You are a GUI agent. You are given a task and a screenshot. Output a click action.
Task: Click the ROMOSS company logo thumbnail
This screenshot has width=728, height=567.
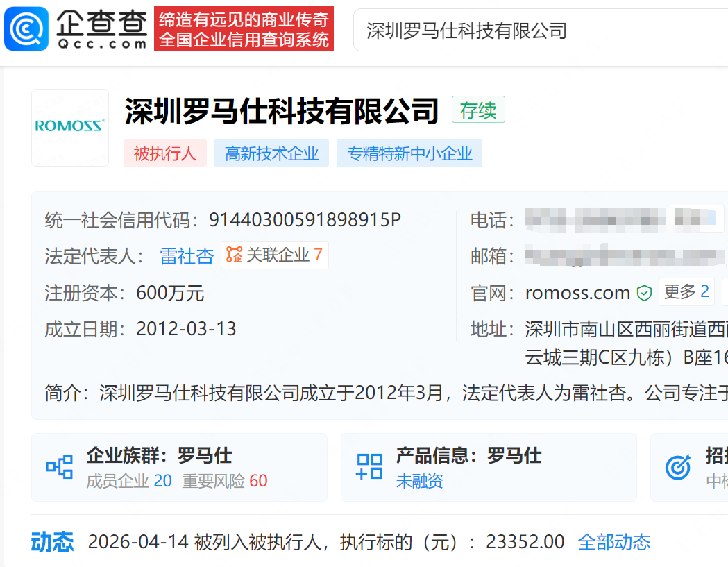(x=70, y=127)
